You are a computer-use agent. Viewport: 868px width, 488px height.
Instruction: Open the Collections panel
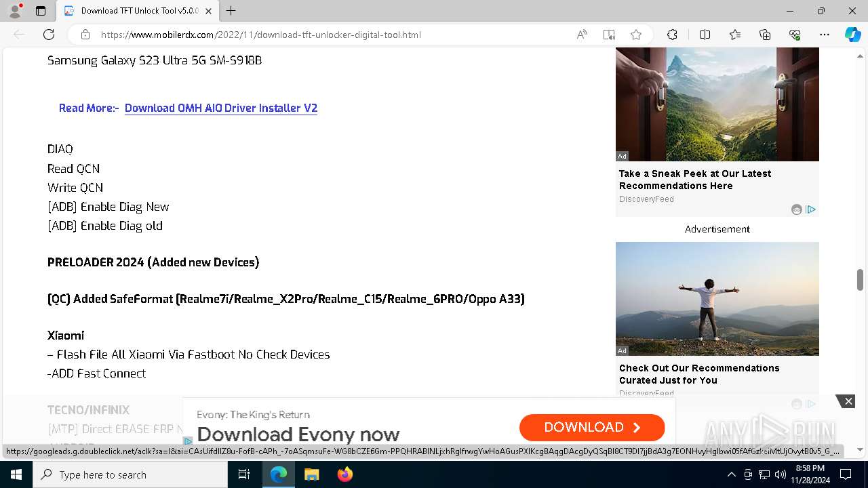click(765, 35)
